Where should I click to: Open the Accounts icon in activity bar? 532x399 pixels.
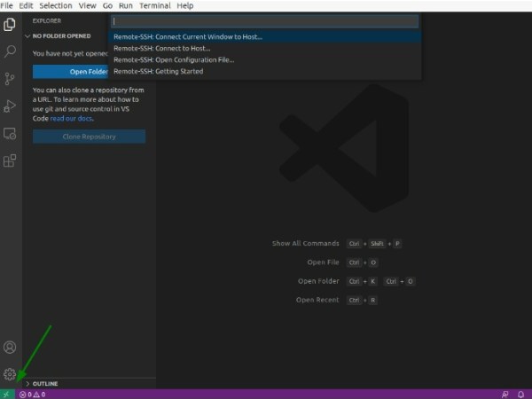pyautogui.click(x=10, y=347)
